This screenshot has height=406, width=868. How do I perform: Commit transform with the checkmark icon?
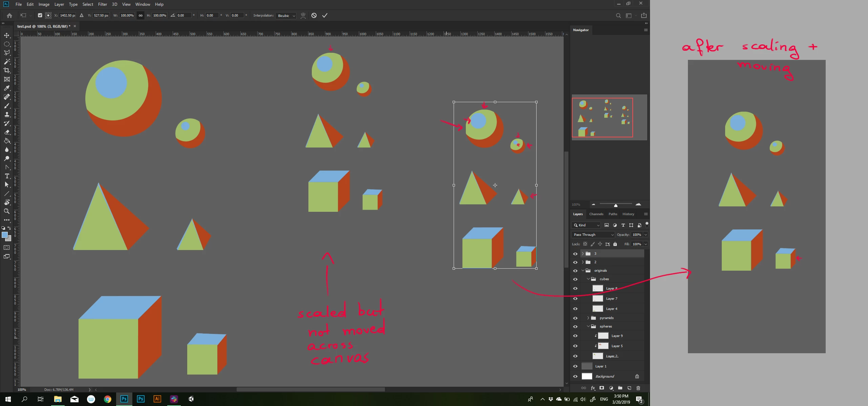click(x=325, y=16)
